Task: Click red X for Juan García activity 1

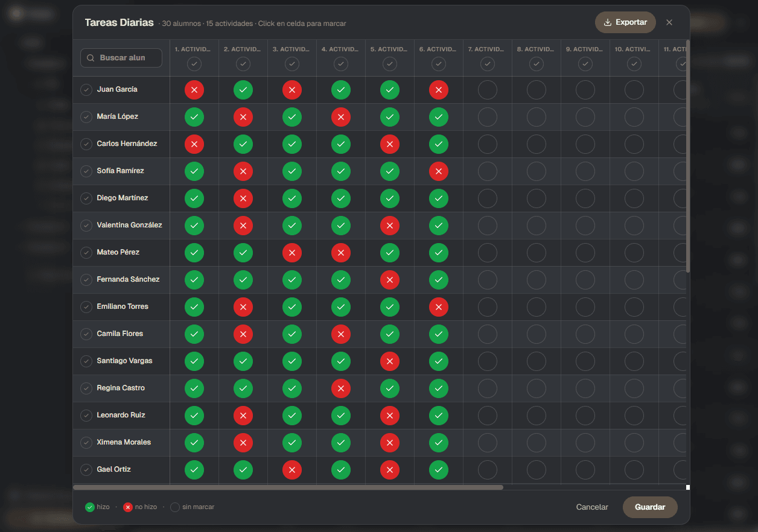Action: (194, 90)
